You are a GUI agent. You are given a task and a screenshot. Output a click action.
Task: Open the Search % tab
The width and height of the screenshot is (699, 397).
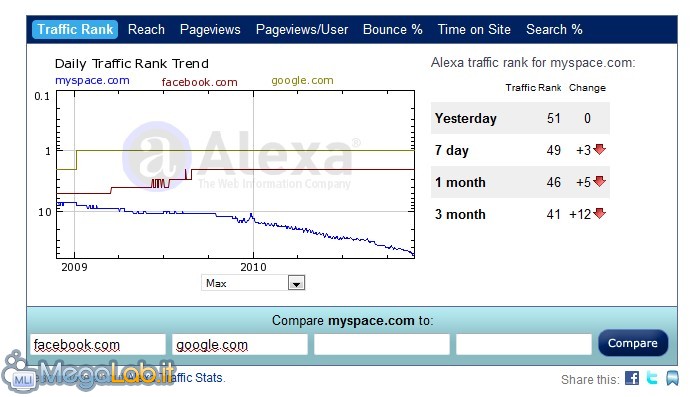coord(554,29)
